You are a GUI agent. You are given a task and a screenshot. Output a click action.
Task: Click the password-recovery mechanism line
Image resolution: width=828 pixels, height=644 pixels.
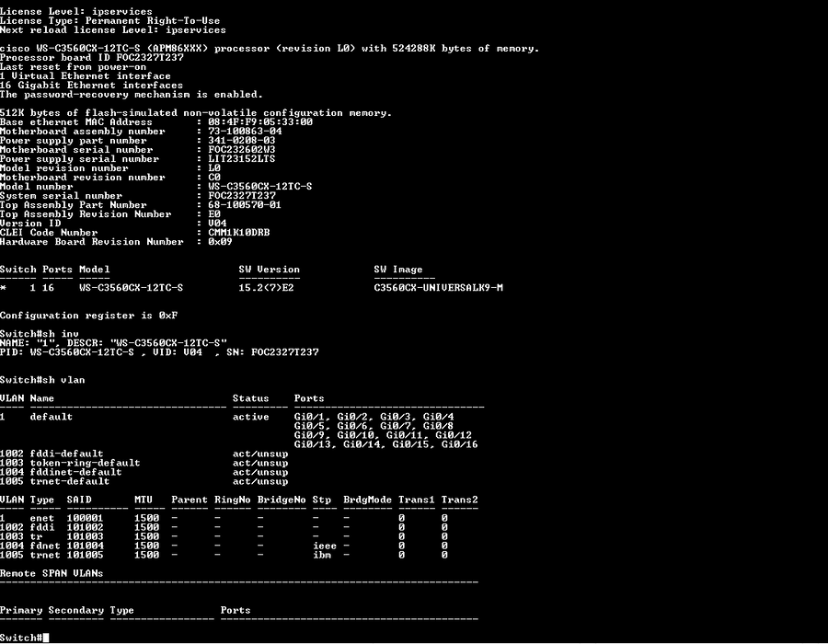coord(132,95)
